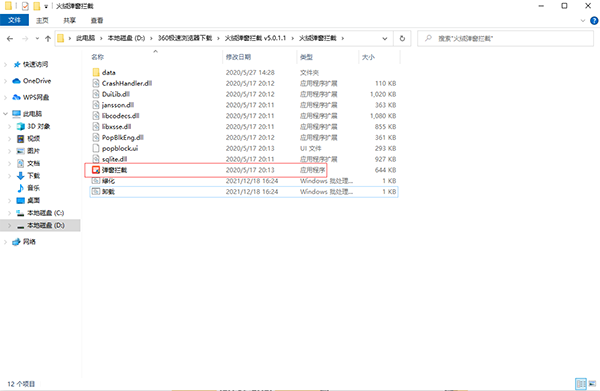Sort files by the 类型 column header

[x=306, y=57]
